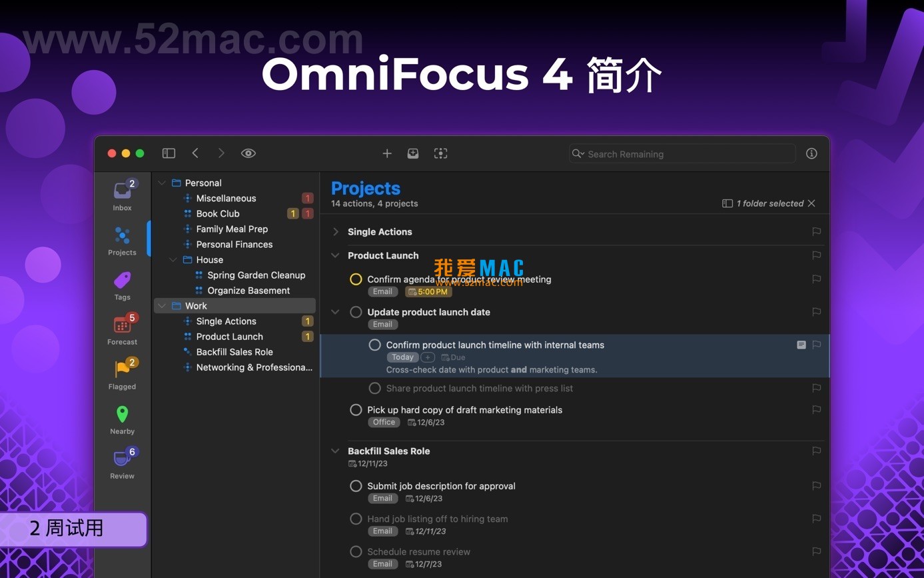Collapse the Backfill Sales Role project
The height and width of the screenshot is (578, 924).
click(336, 451)
